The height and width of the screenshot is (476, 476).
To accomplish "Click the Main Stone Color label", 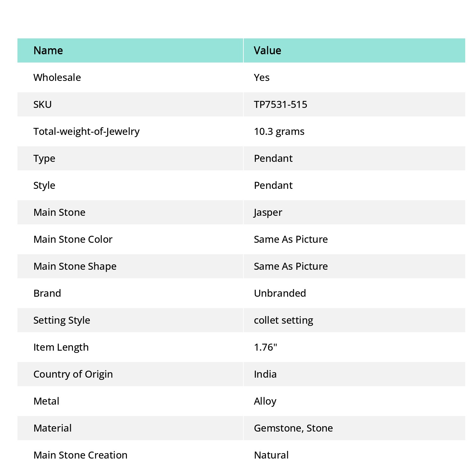I will 73,239.
